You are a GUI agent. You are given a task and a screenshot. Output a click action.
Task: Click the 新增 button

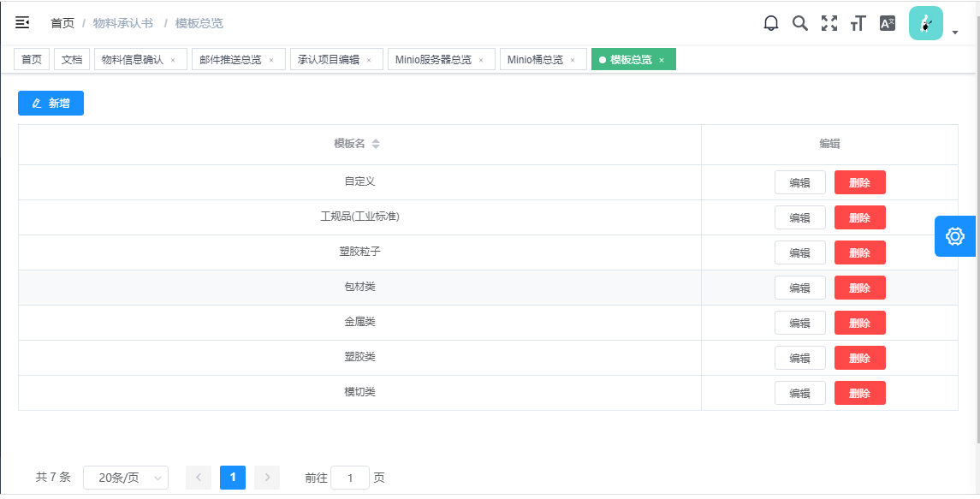coord(50,103)
